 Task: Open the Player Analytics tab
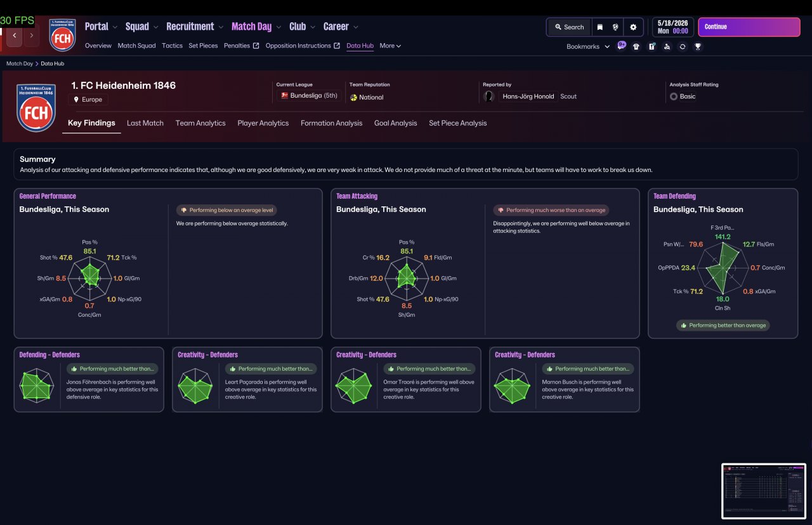(x=263, y=123)
